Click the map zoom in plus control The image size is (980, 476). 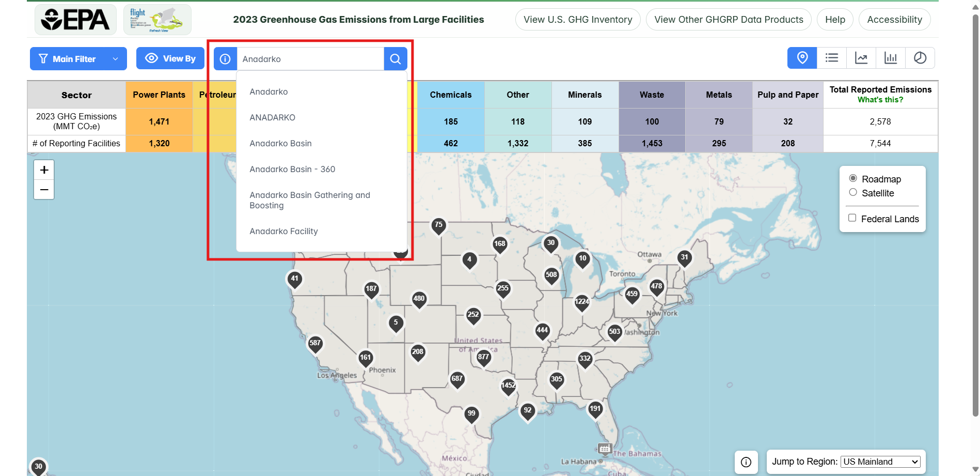[44, 170]
